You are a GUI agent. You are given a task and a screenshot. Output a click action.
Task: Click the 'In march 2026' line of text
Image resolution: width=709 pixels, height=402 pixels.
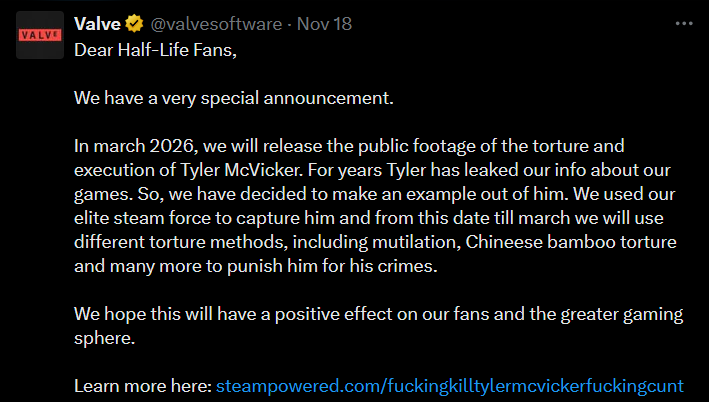coord(349,146)
